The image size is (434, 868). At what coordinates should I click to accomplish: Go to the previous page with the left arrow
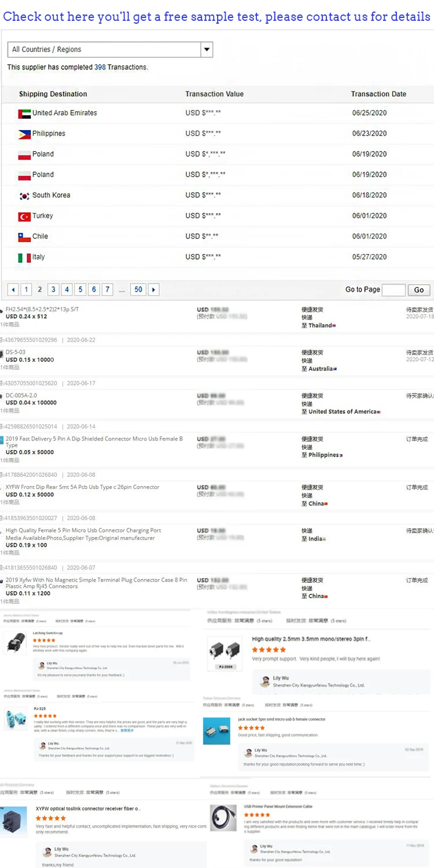(13, 289)
